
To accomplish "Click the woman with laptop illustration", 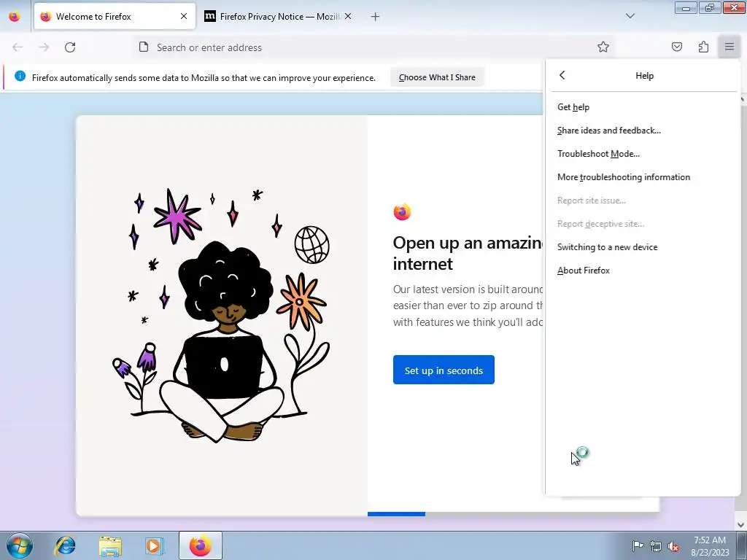I will coord(222,315).
